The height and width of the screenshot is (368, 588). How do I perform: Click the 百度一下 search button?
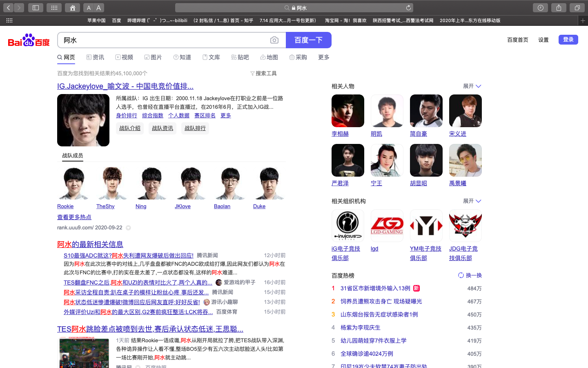pos(309,40)
